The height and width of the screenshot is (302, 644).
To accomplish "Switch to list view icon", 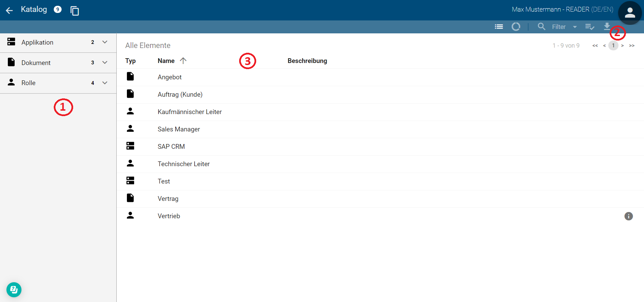I will click(x=499, y=27).
